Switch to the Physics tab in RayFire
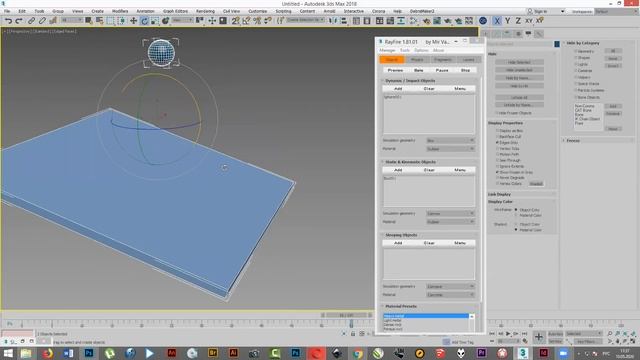This screenshot has height=360, width=640. [417, 60]
